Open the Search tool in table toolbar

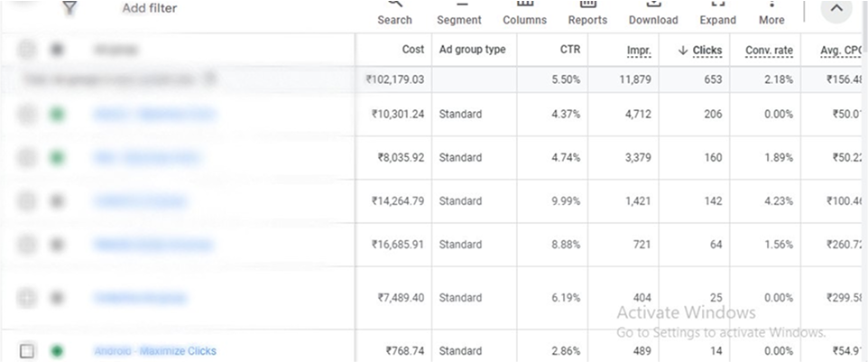click(x=394, y=13)
